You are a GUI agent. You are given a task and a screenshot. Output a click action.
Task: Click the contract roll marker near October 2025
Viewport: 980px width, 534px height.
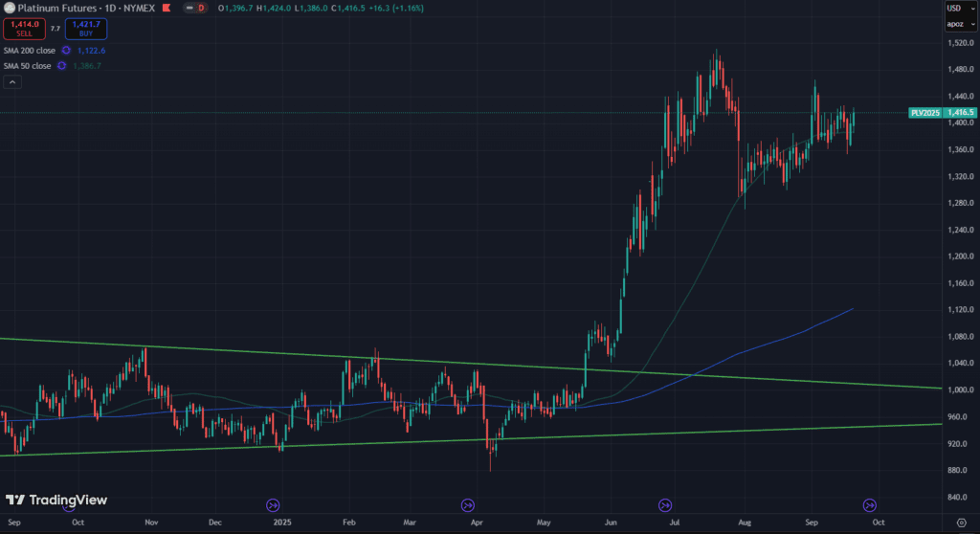[870, 504]
